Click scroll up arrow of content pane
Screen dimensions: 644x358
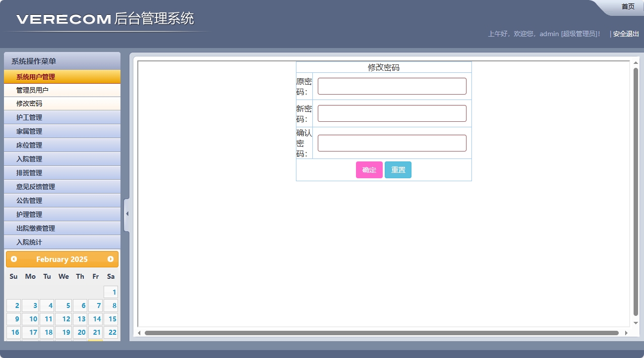click(636, 63)
